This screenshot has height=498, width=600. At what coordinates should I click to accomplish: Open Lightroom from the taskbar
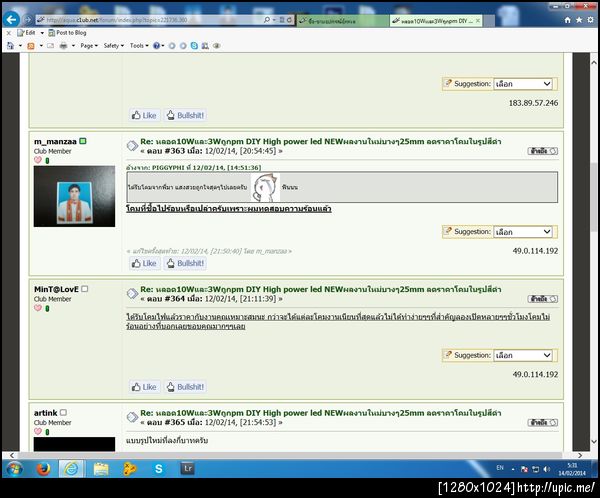pyautogui.click(x=188, y=469)
